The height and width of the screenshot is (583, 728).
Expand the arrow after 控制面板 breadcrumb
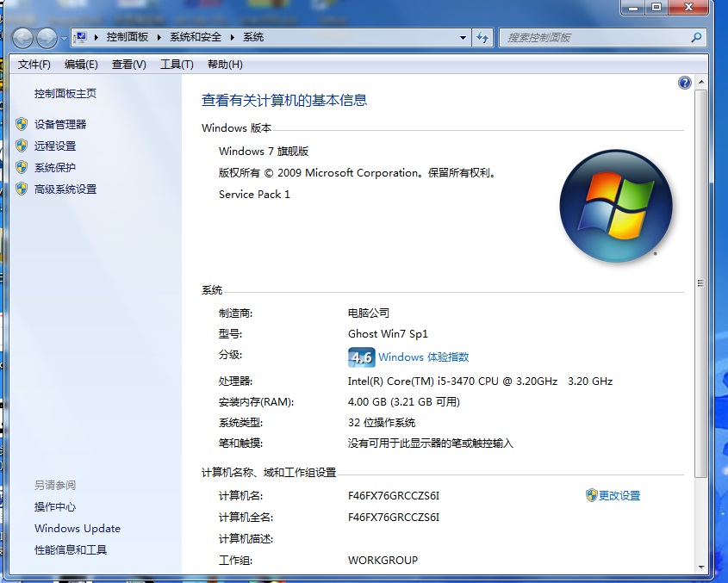tap(159, 37)
